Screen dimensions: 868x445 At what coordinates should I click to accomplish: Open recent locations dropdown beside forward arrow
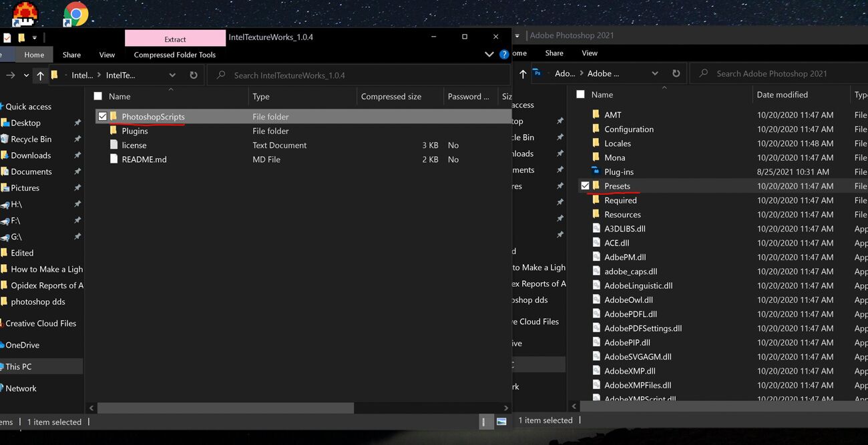pyautogui.click(x=26, y=75)
